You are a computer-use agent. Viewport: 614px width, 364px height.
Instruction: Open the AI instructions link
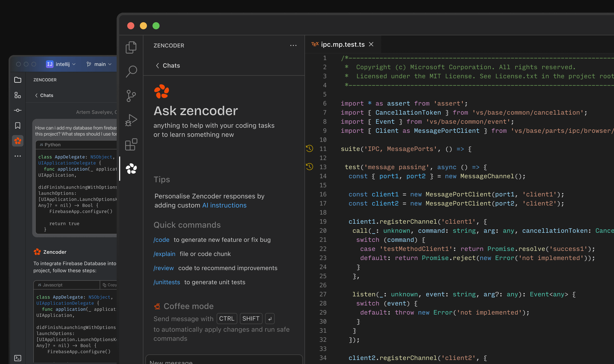pos(224,205)
